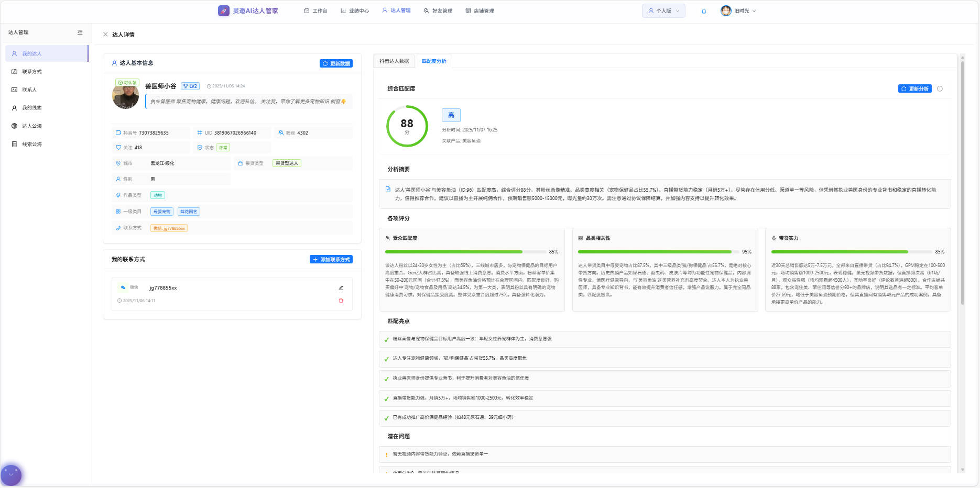The image size is (980, 488).
Task: Open the 个人版 version dropdown
Action: (x=663, y=11)
